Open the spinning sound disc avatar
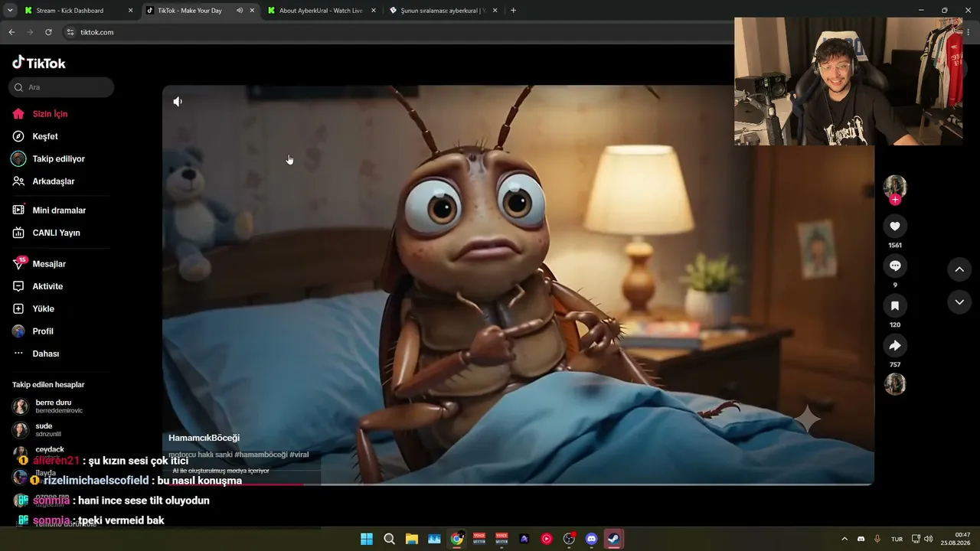The width and height of the screenshot is (980, 551). point(895,384)
